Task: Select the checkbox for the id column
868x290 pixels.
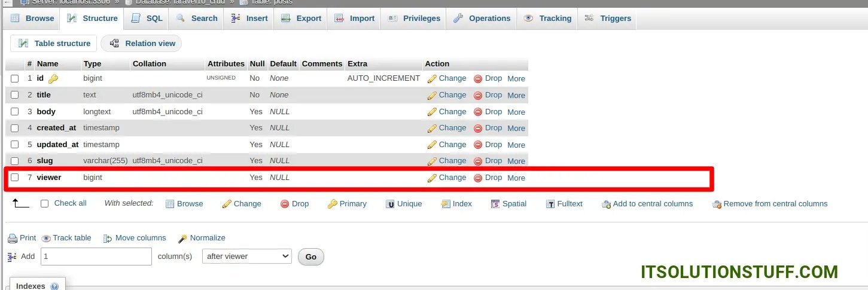Action: (15, 78)
